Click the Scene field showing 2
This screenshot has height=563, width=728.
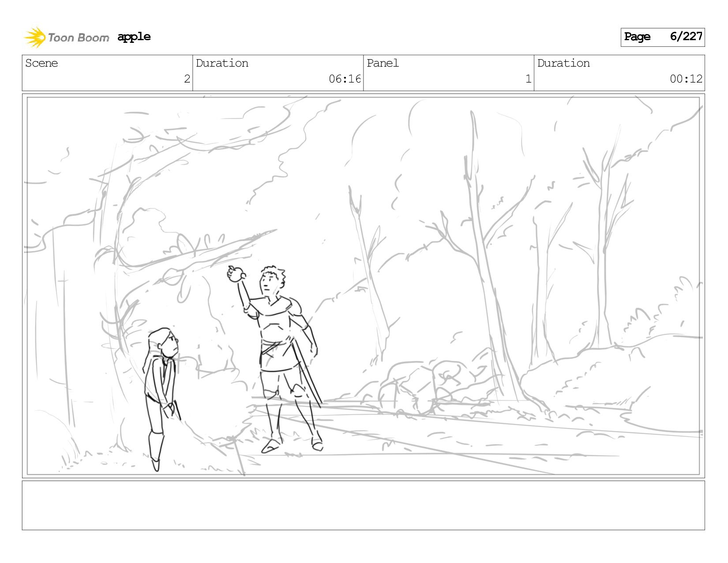107,73
